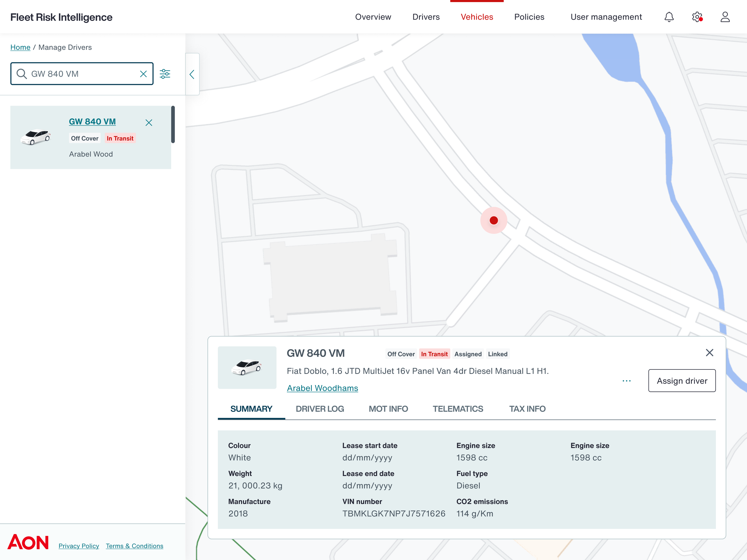The image size is (747, 560).
Task: Open the DRIVER LOG tab
Action: (319, 409)
